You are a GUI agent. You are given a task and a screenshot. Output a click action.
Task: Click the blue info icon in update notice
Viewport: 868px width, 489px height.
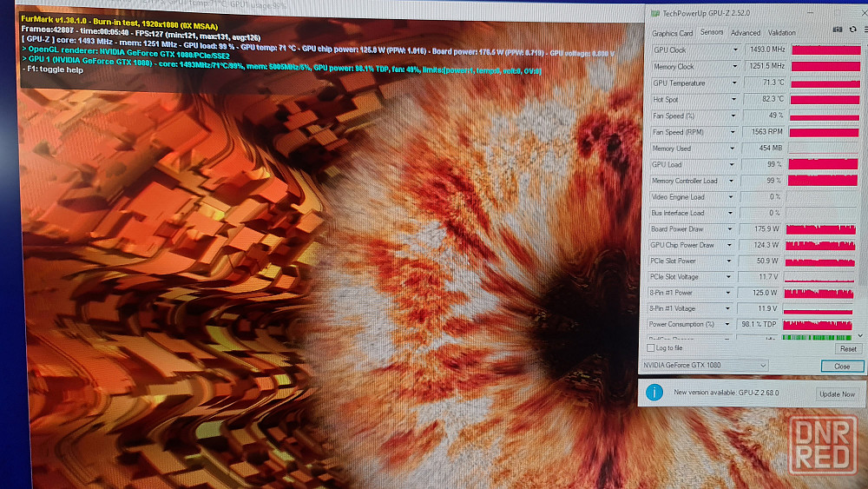pos(654,393)
